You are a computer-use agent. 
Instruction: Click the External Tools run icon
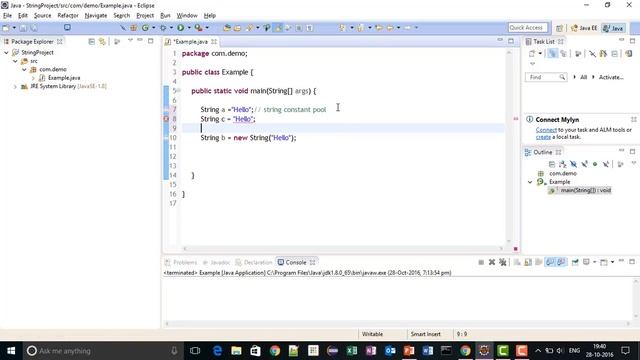[198, 28]
